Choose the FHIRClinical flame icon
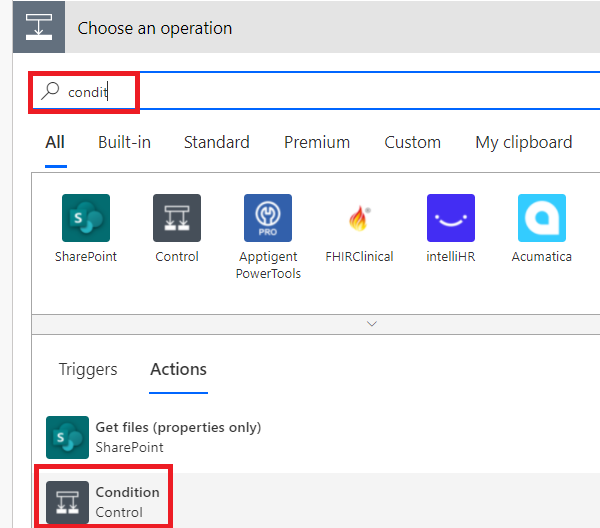600x528 pixels. coord(359,218)
